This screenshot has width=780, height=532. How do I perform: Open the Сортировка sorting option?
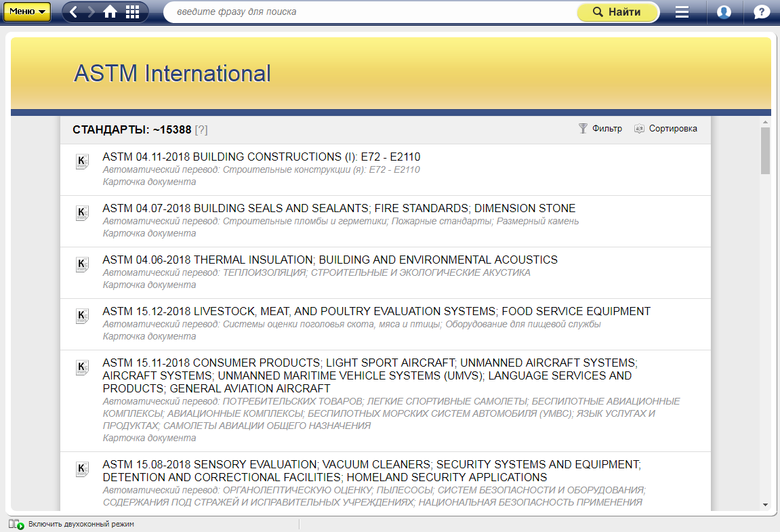665,129
